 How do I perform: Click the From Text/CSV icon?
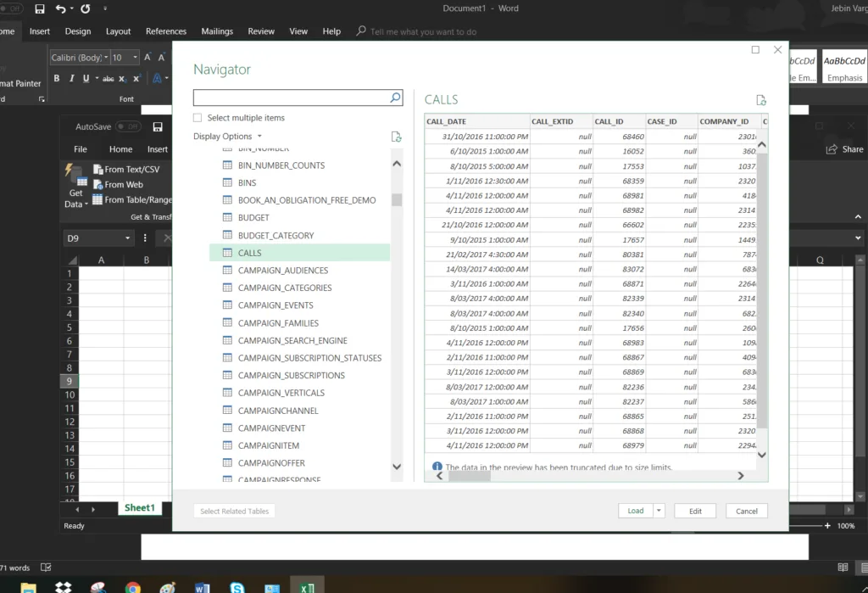tap(97, 170)
